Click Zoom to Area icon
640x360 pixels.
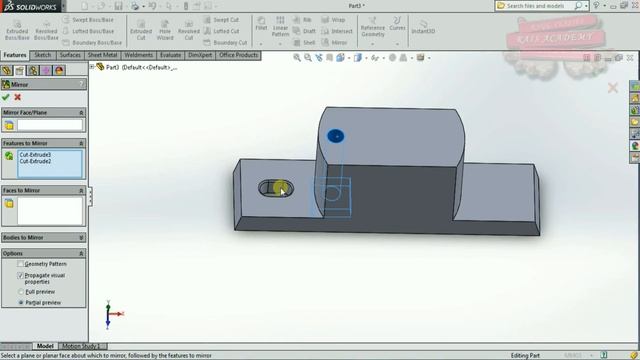pos(308,58)
